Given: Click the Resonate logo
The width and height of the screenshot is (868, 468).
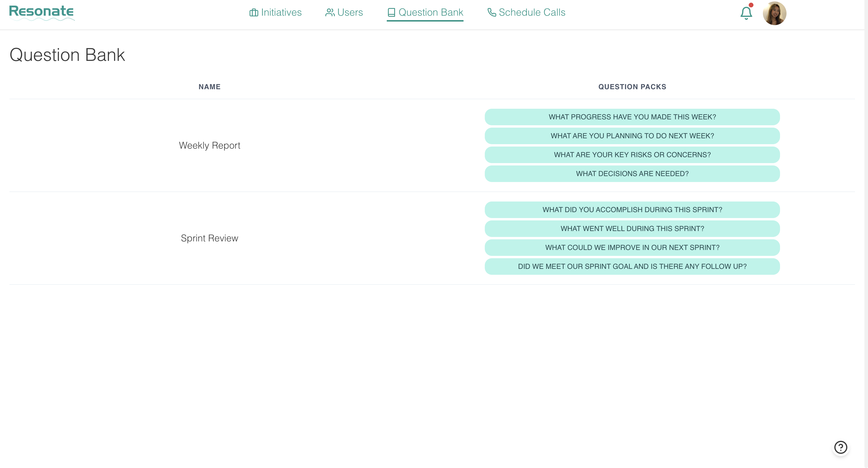Looking at the screenshot, I should pyautogui.click(x=41, y=12).
